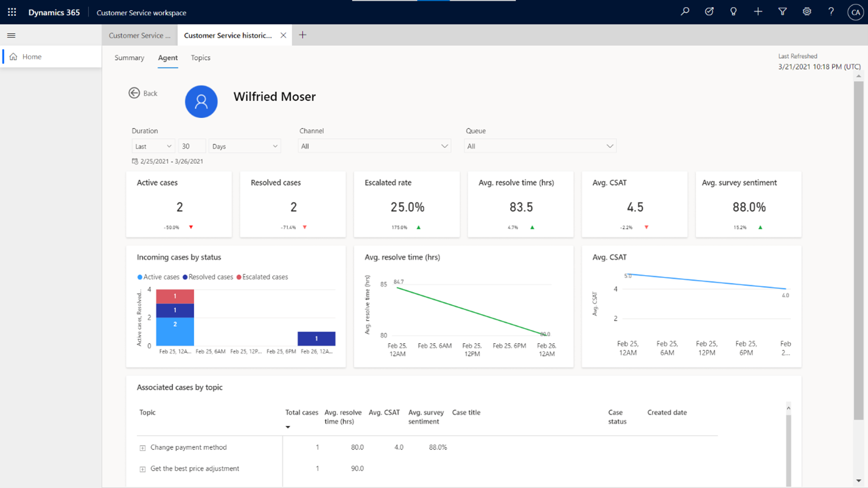This screenshot has width=868, height=488.
Task: Click the calendar date range icon
Action: (x=135, y=161)
